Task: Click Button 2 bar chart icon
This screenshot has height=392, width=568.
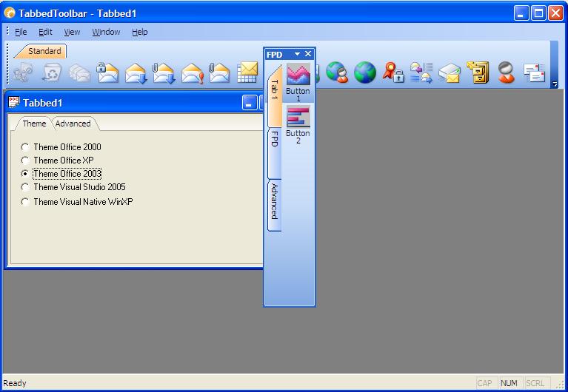Action: tap(298, 116)
